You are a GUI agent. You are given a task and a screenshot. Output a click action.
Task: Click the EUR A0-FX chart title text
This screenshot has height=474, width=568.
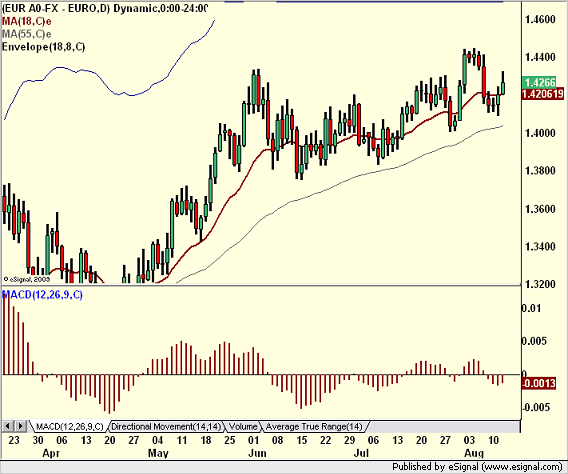[x=104, y=8]
